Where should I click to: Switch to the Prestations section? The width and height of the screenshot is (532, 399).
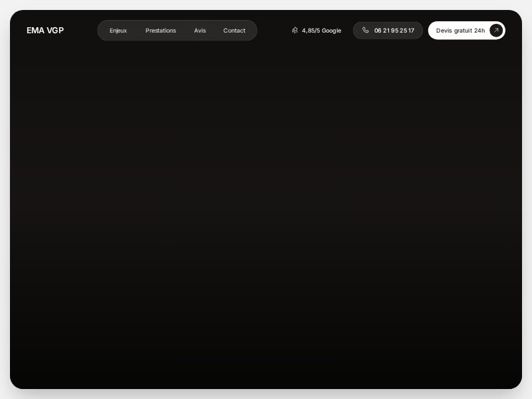coord(160,31)
